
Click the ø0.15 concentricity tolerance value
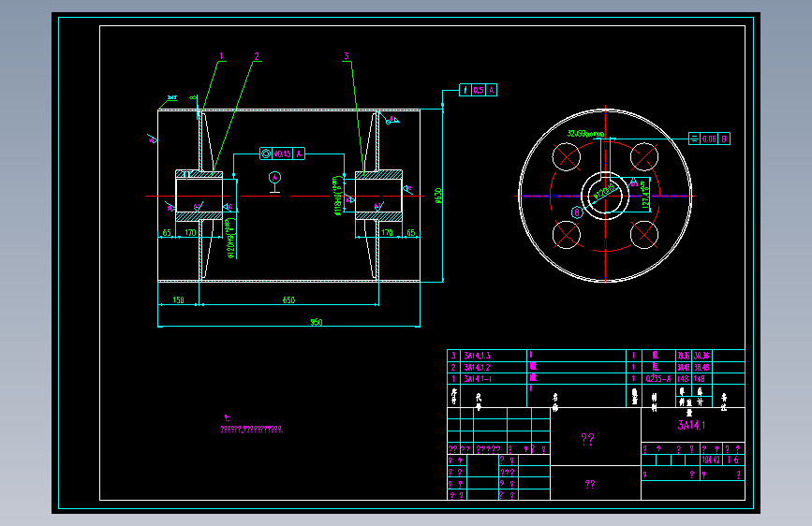(x=283, y=153)
